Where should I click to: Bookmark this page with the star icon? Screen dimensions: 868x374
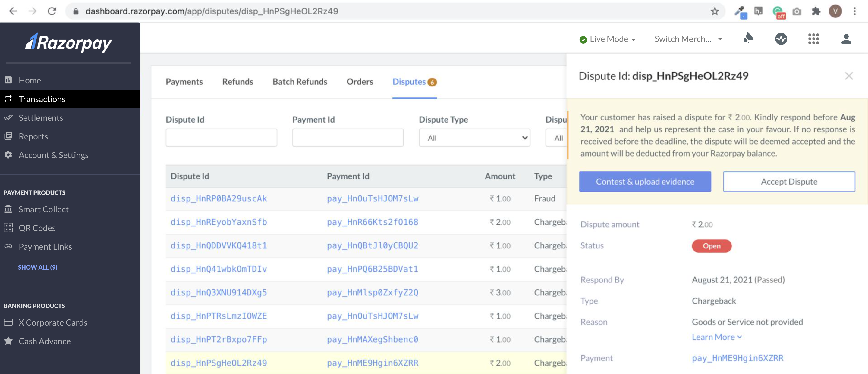pyautogui.click(x=715, y=11)
